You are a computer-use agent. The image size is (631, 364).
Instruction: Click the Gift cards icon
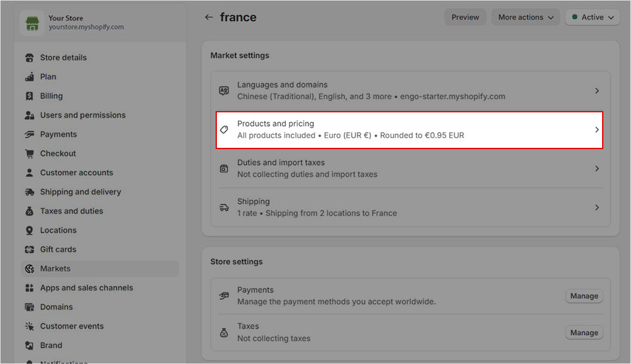point(30,250)
